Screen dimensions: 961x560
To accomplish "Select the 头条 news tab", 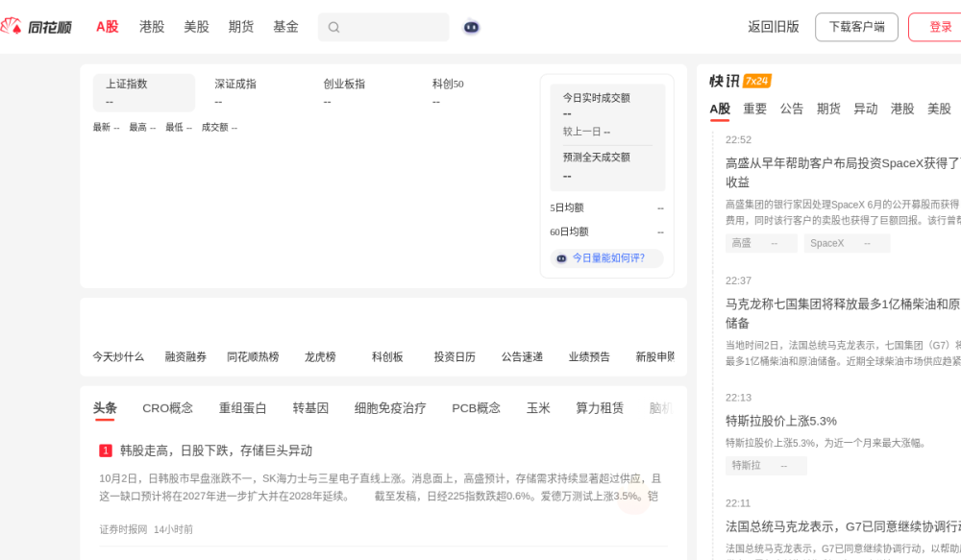I will [x=105, y=408].
